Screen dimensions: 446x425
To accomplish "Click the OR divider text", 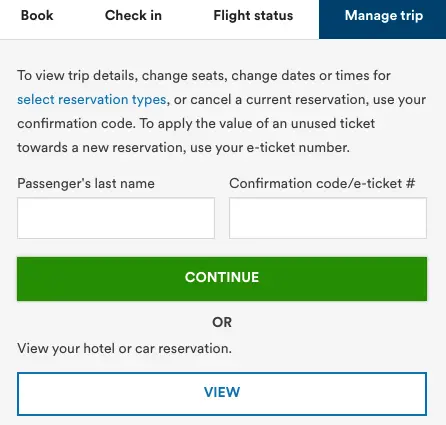I will 222,322.
